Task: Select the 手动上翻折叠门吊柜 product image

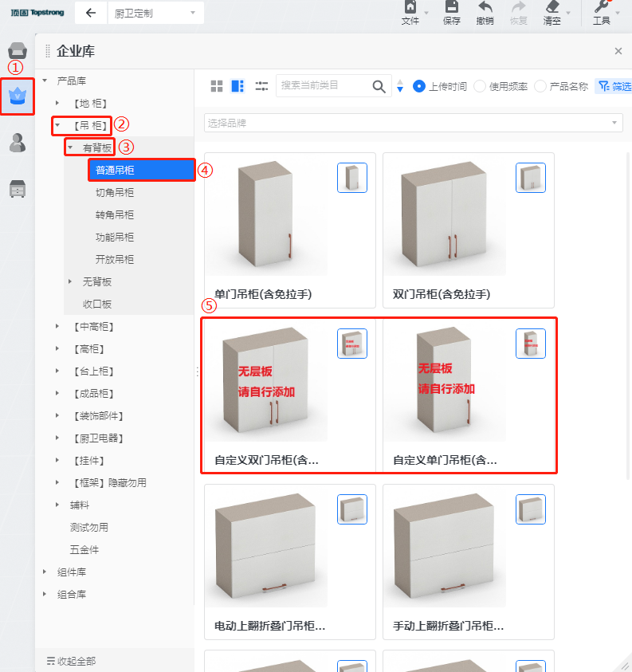Action: (x=445, y=546)
